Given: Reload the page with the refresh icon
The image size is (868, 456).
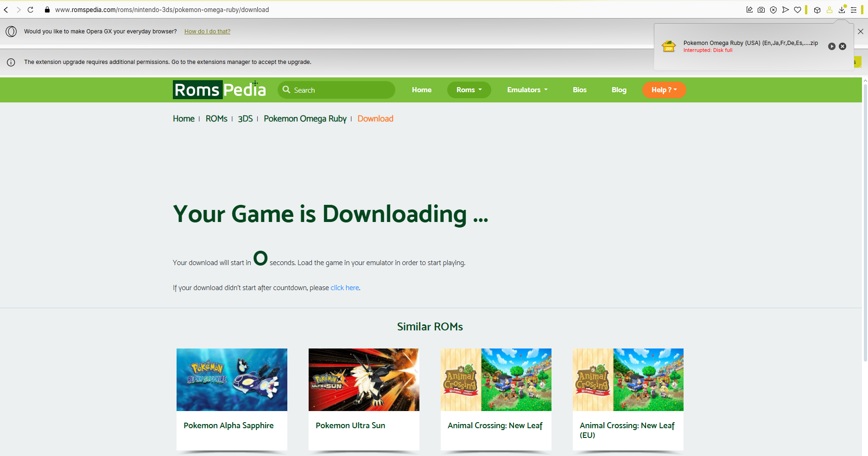Looking at the screenshot, I should (31, 10).
